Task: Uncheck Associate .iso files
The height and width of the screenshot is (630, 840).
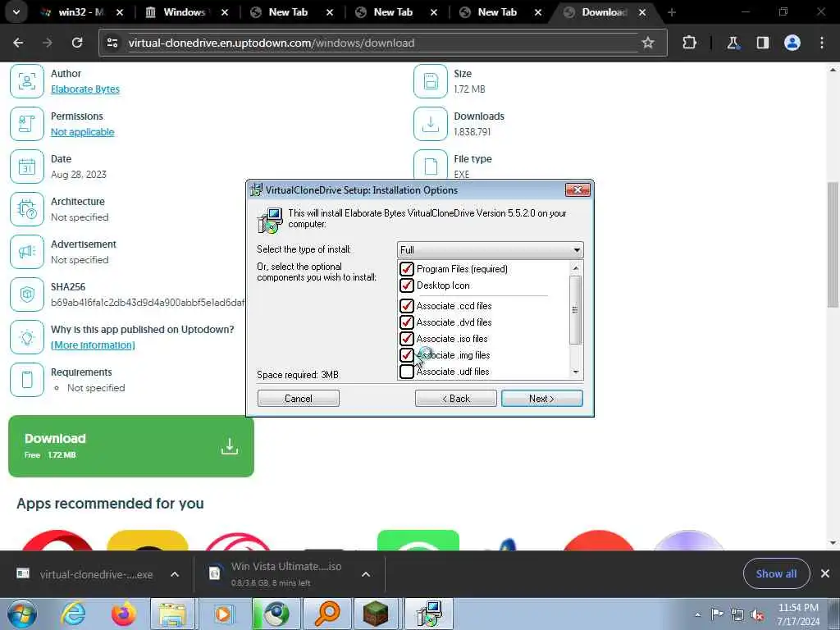Action: [407, 339]
